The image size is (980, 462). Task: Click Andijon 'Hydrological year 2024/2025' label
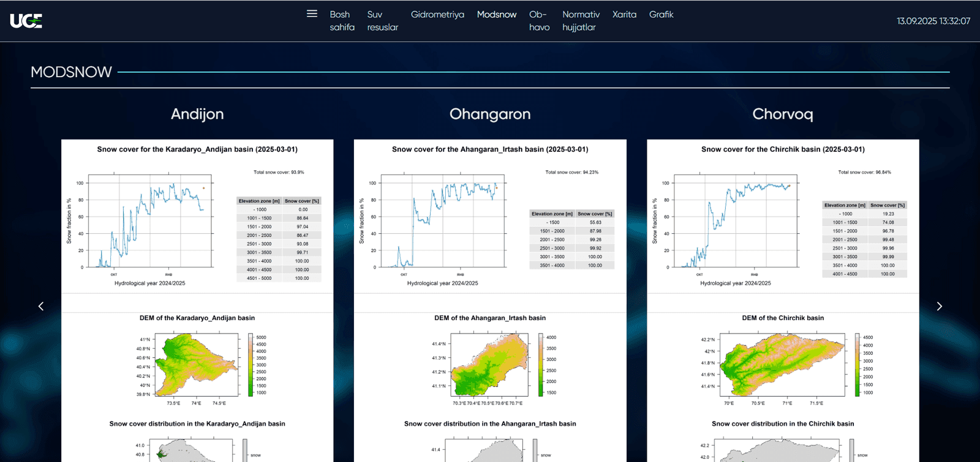point(149,283)
